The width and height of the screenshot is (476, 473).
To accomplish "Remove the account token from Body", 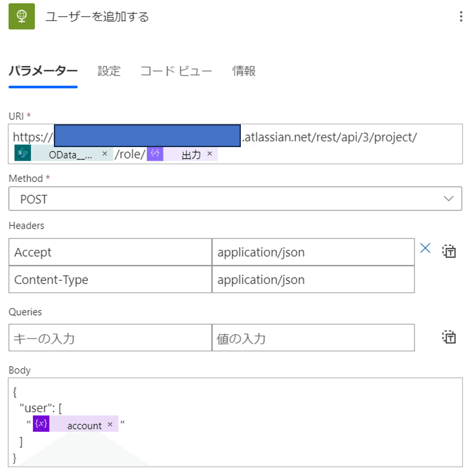I will pos(110,424).
